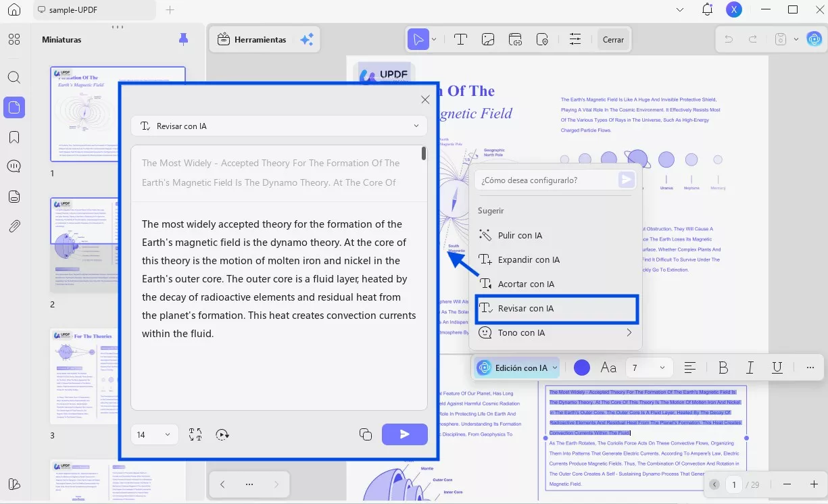828x504 pixels.
Task: Open the text color swatch
Action: point(581,368)
